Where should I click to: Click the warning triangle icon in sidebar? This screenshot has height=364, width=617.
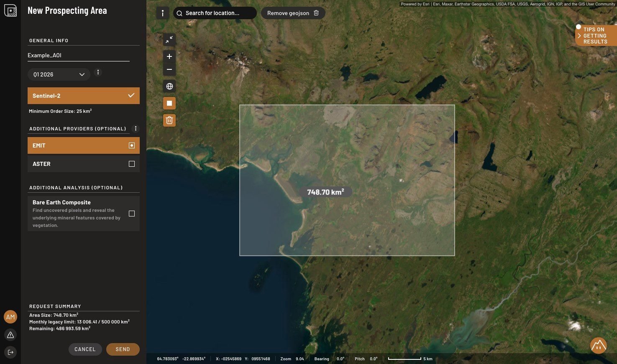coord(10,335)
